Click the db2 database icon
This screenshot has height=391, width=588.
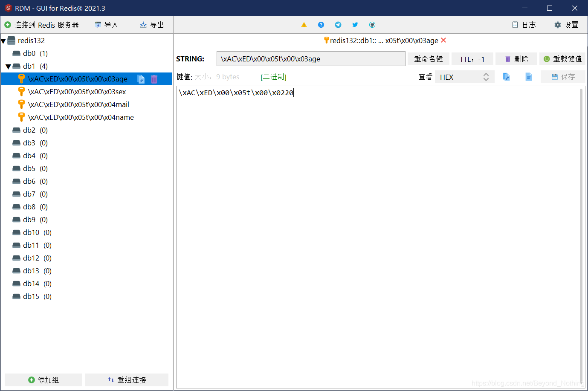[x=17, y=130]
